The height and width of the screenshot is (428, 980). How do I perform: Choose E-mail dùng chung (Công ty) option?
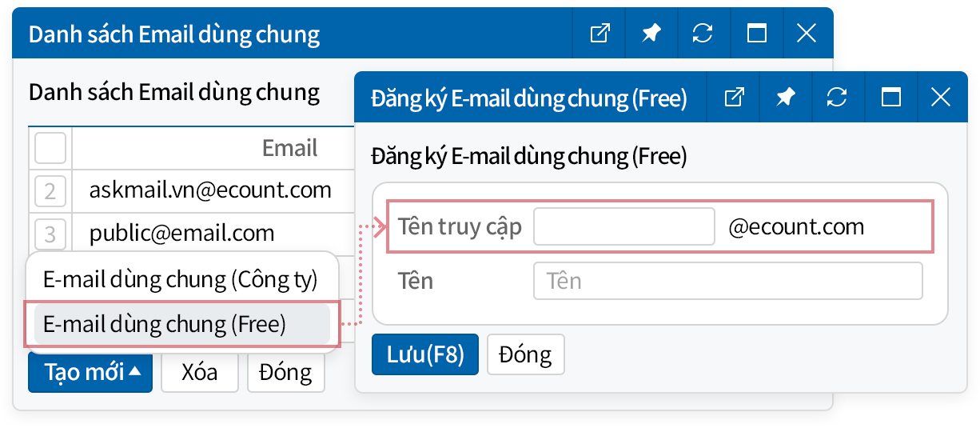[x=181, y=279]
